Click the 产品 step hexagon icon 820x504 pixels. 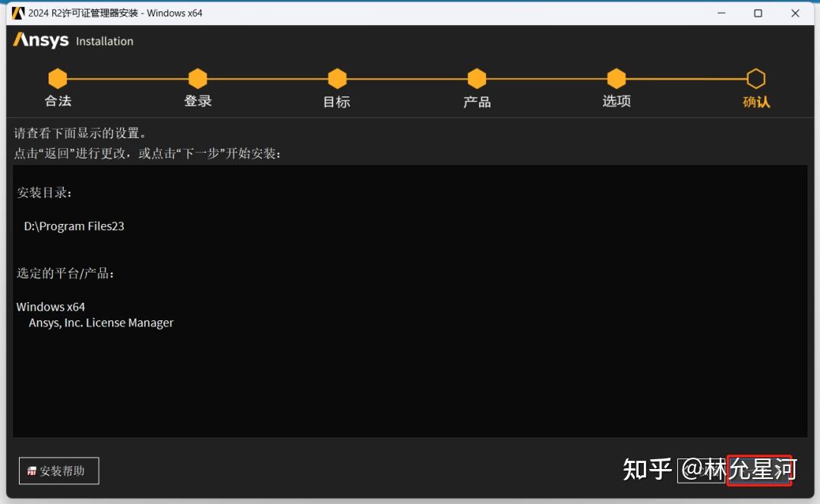[476, 78]
